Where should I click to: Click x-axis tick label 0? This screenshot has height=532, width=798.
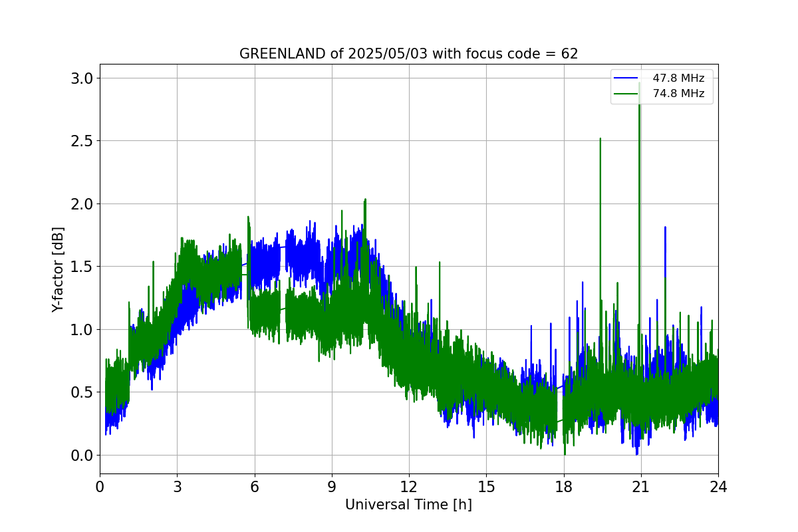[x=100, y=486]
